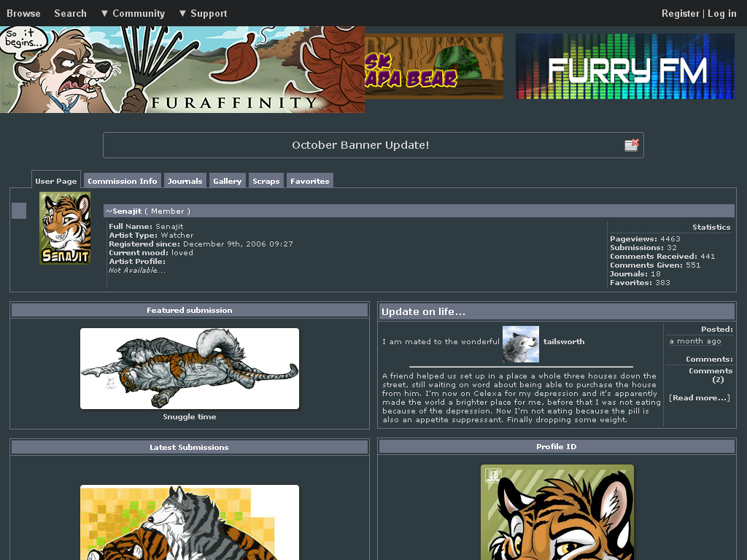The width and height of the screenshot is (747, 560).
Task: Click the FurAffinity site banner
Action: 182,69
